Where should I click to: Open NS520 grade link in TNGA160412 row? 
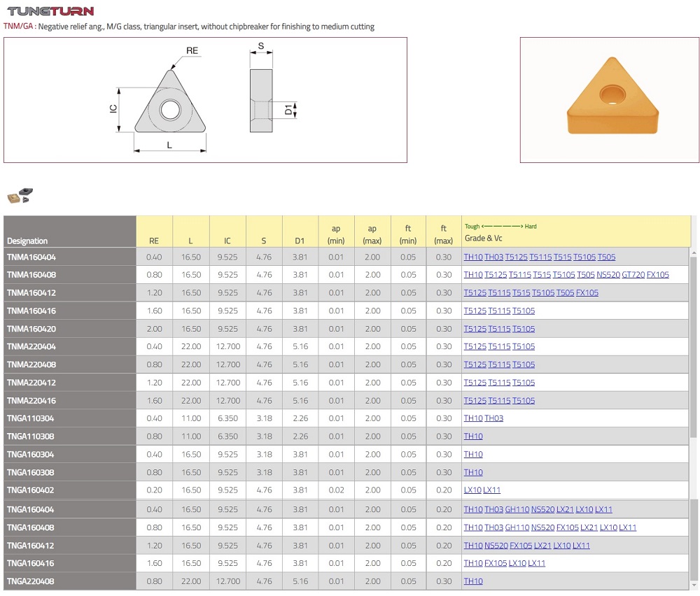tap(496, 546)
